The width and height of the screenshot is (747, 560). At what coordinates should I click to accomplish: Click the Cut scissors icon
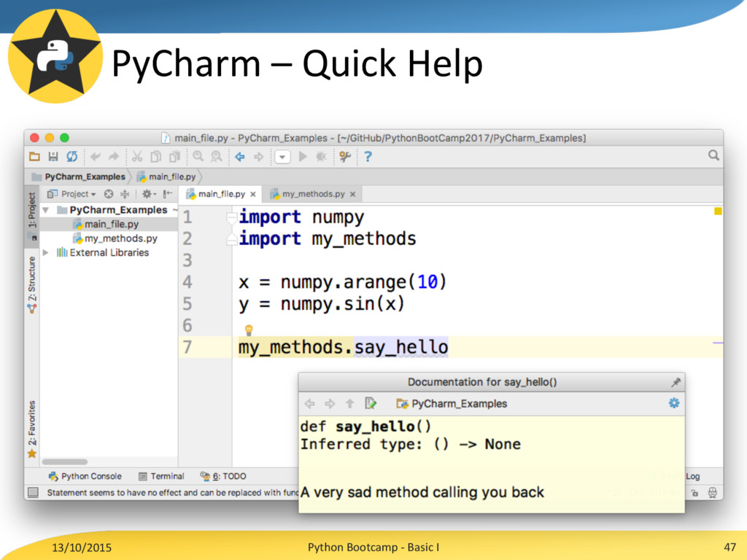click(137, 156)
